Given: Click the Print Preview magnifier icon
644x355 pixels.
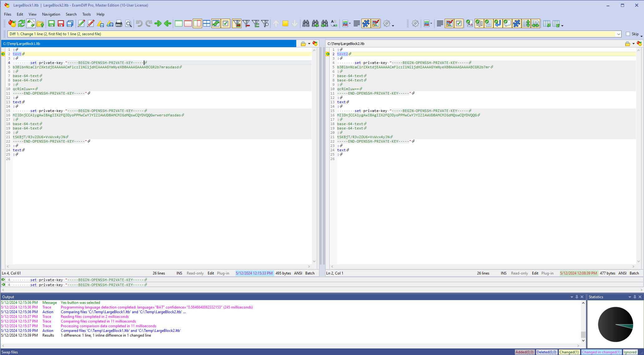Looking at the screenshot, I should (x=128, y=23).
